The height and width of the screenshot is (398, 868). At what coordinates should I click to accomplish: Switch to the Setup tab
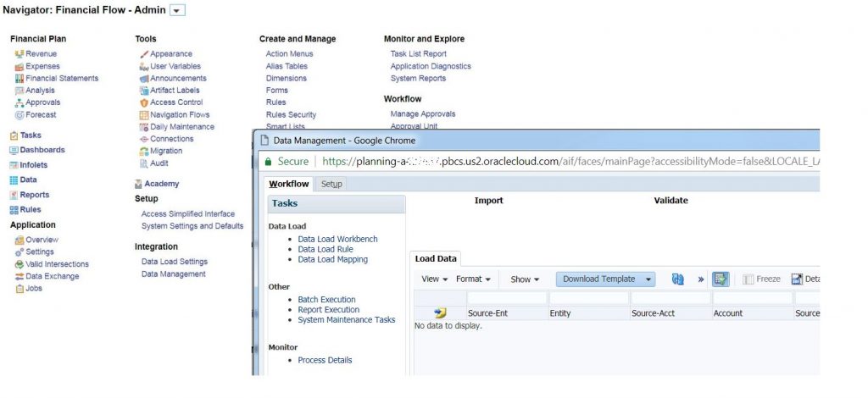331,184
